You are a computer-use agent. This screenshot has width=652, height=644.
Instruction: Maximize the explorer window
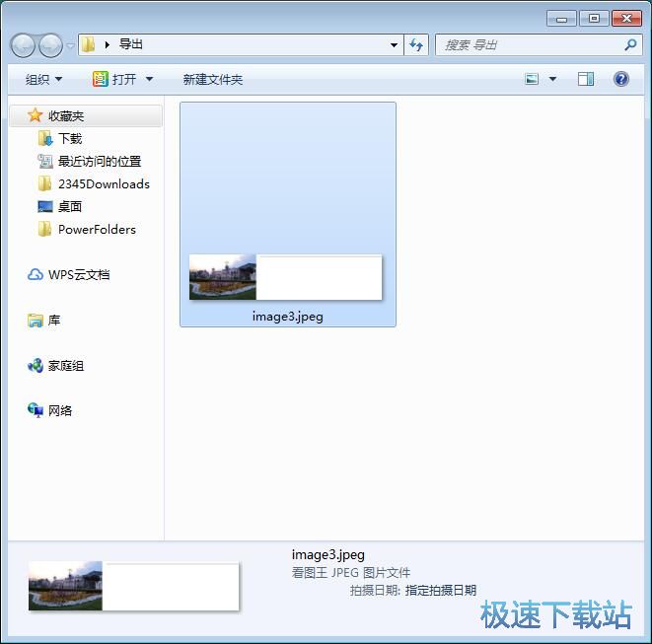pyautogui.click(x=594, y=19)
